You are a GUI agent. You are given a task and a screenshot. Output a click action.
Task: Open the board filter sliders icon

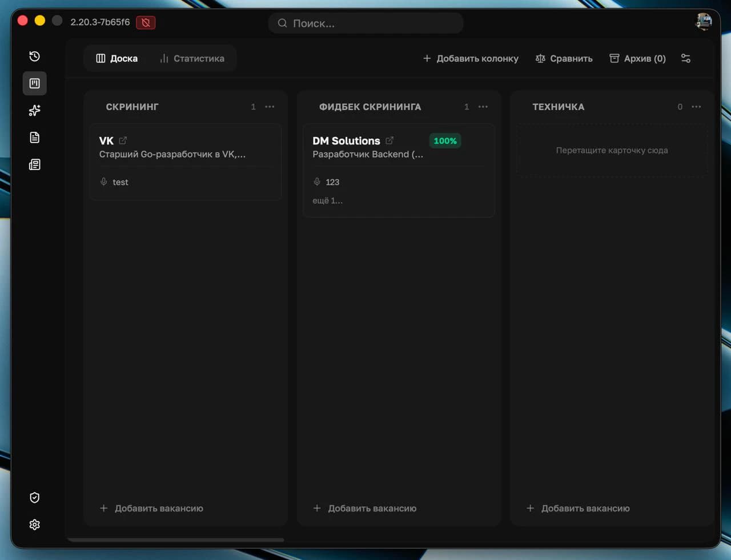tap(686, 58)
